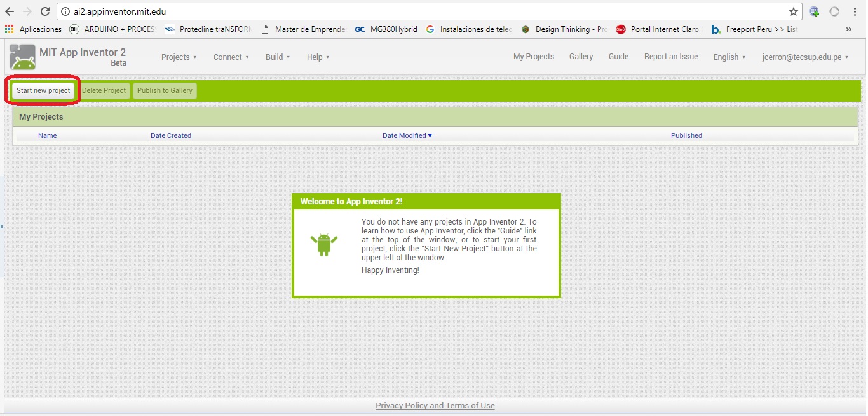The height and width of the screenshot is (416, 868).
Task: Click the Start new project button
Action: tap(43, 90)
